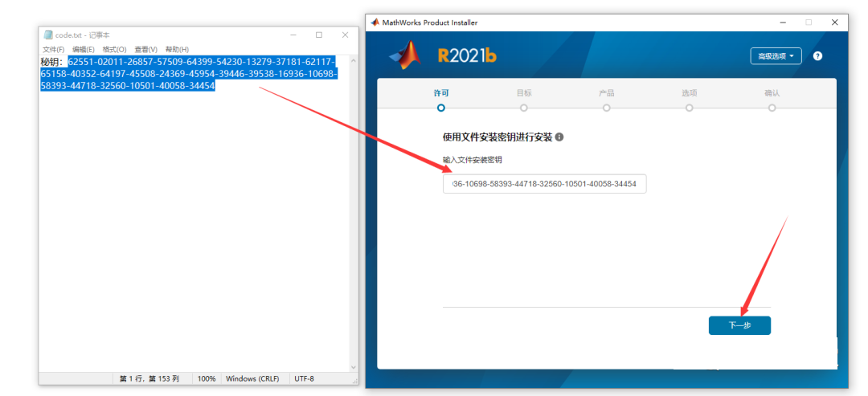
Task: Click the 输入文件安装密钥 input field
Action: [544, 185]
